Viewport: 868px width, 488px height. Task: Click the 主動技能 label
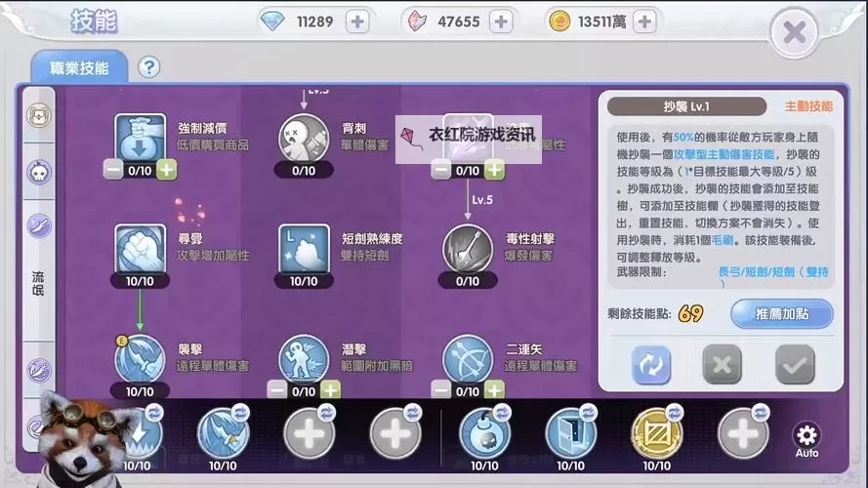click(x=808, y=106)
